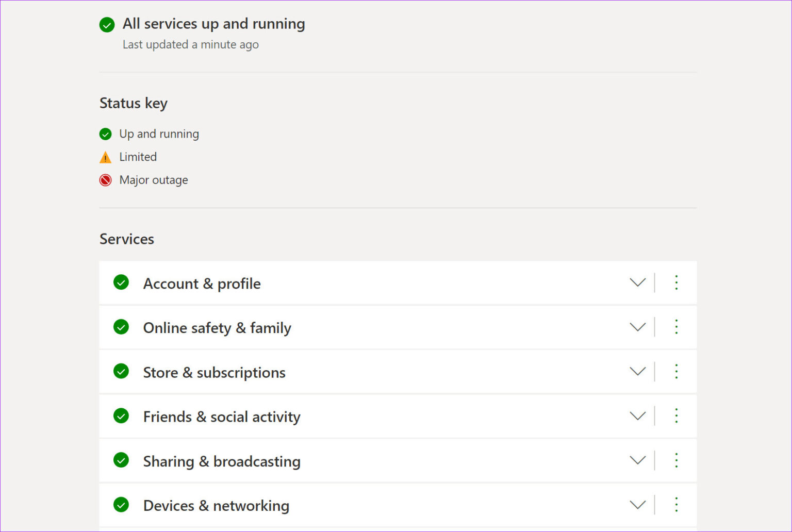This screenshot has height=532, width=792.
Task: Click the status marker for Sharing & broadcasting row
Action: point(121,460)
